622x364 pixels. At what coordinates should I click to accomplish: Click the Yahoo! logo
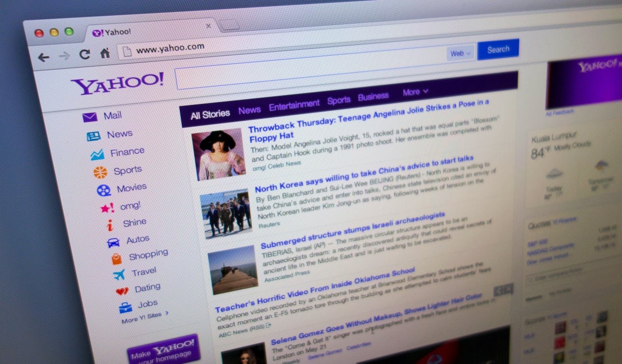coord(117,83)
